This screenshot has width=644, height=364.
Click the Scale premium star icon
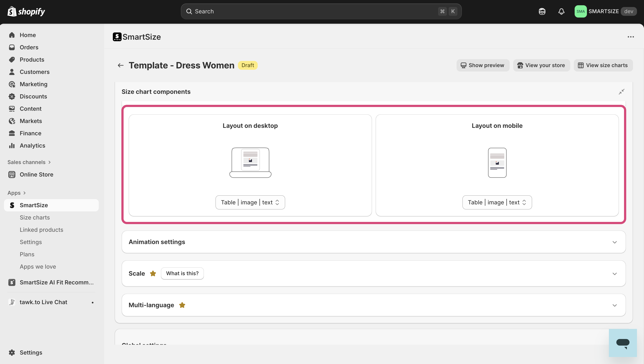153,273
